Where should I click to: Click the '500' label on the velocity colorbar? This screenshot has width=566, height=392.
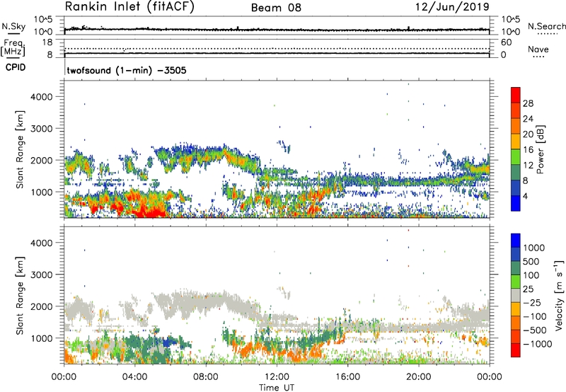click(532, 261)
